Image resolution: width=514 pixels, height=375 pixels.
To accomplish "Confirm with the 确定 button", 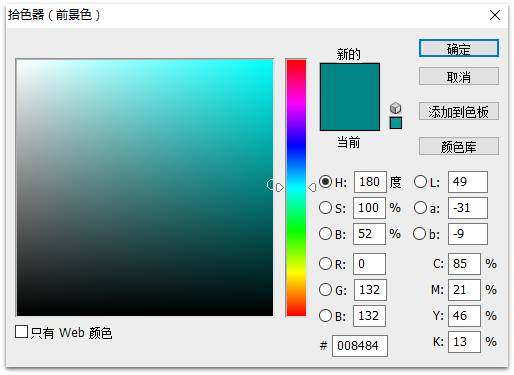I will click(x=459, y=49).
